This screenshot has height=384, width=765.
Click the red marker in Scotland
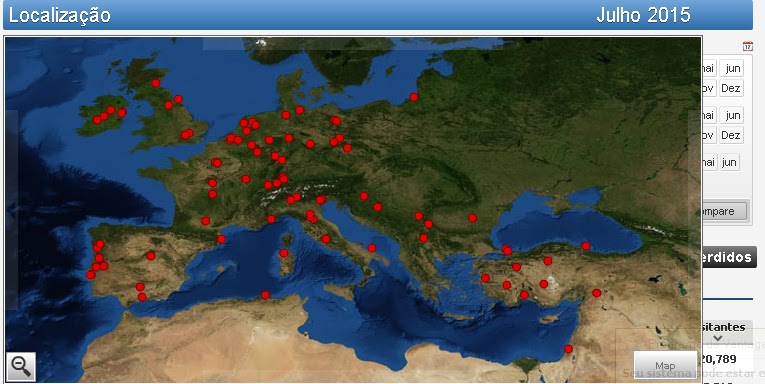pyautogui.click(x=156, y=83)
